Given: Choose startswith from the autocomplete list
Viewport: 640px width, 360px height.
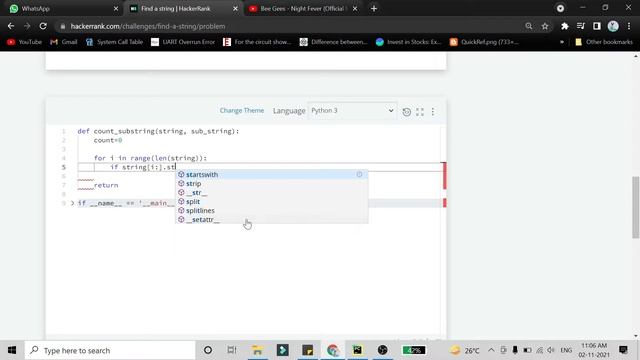Looking at the screenshot, I should pyautogui.click(x=271, y=174).
